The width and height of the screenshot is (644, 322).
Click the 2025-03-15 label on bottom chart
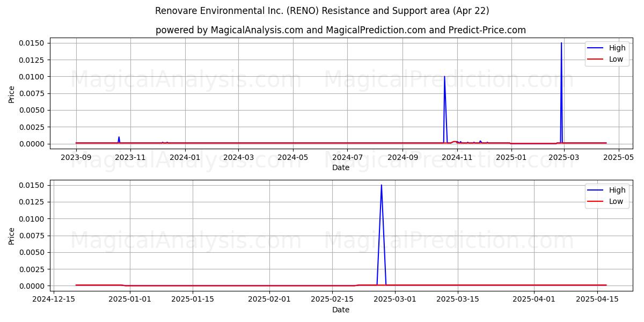458,299
